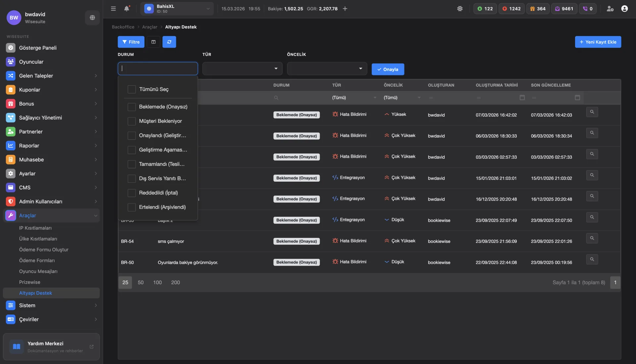
Task: Open Ödeme Formları in the sidebar
Action: (37, 260)
